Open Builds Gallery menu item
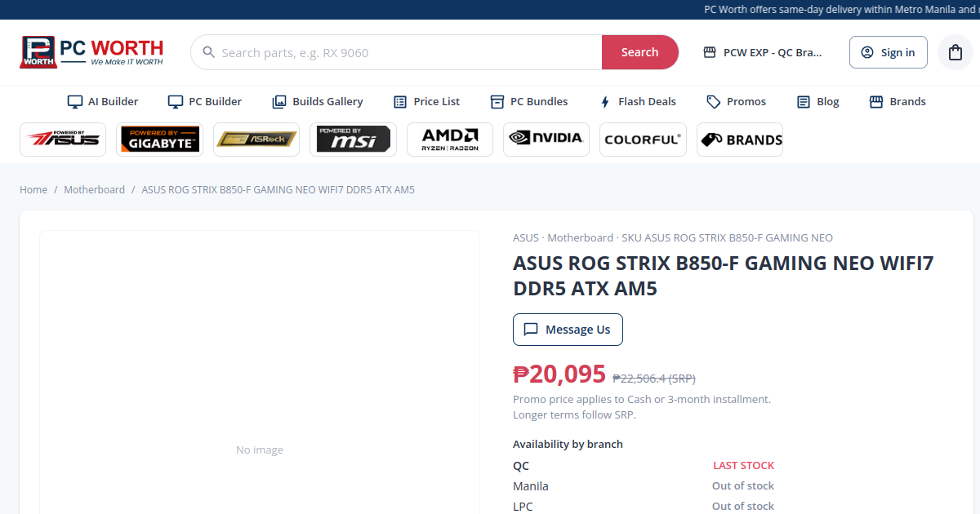This screenshot has width=980, height=514. (318, 102)
